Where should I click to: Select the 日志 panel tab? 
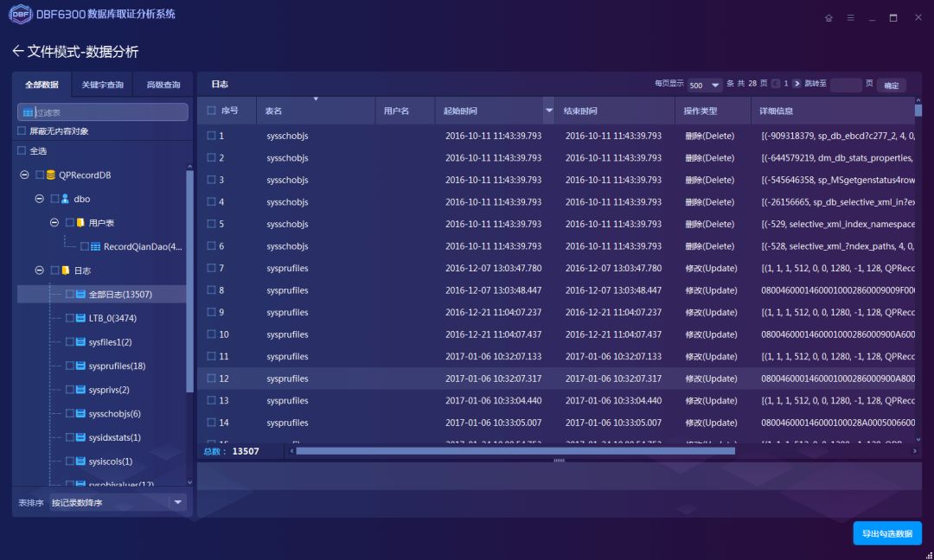pos(220,84)
